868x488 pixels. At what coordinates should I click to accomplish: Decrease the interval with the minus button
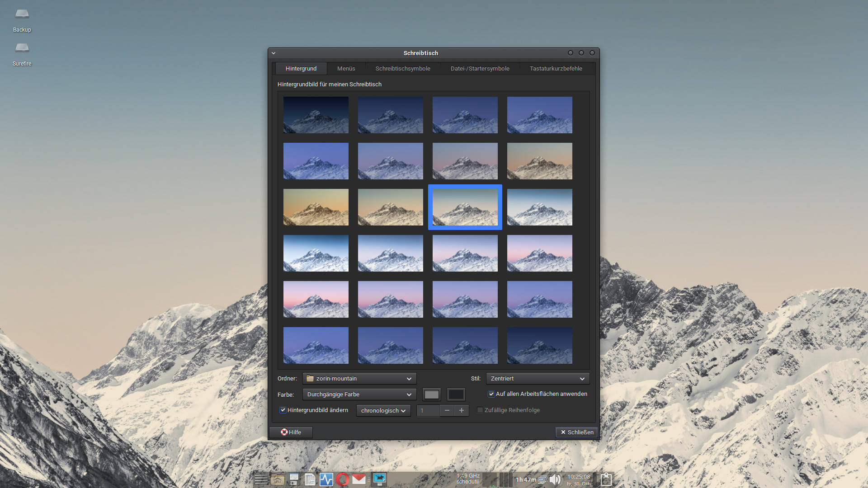447,410
